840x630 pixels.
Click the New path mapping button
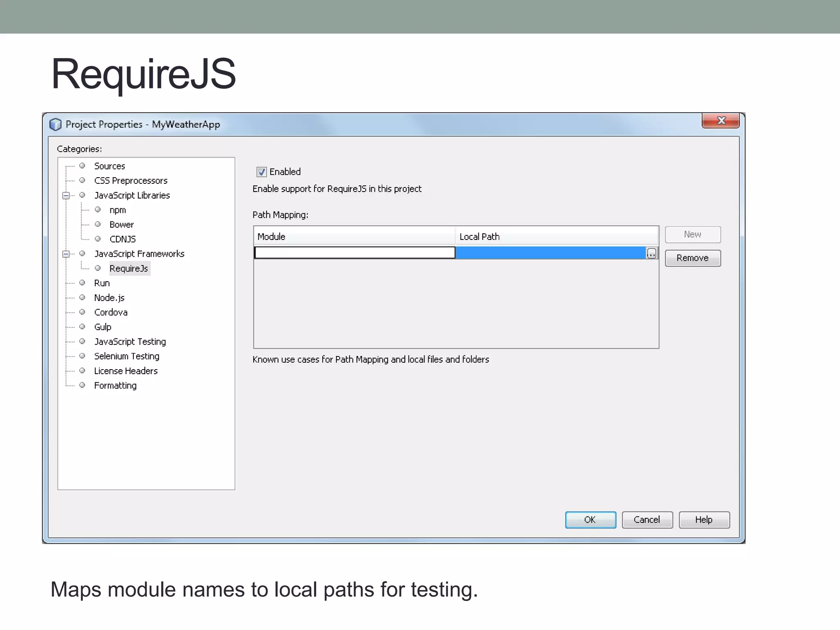tap(693, 235)
